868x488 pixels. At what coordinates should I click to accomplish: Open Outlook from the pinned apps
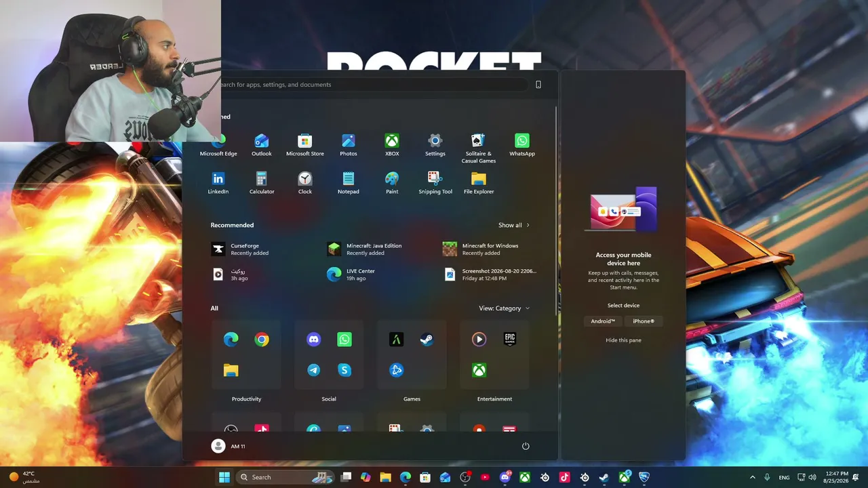pos(262,146)
